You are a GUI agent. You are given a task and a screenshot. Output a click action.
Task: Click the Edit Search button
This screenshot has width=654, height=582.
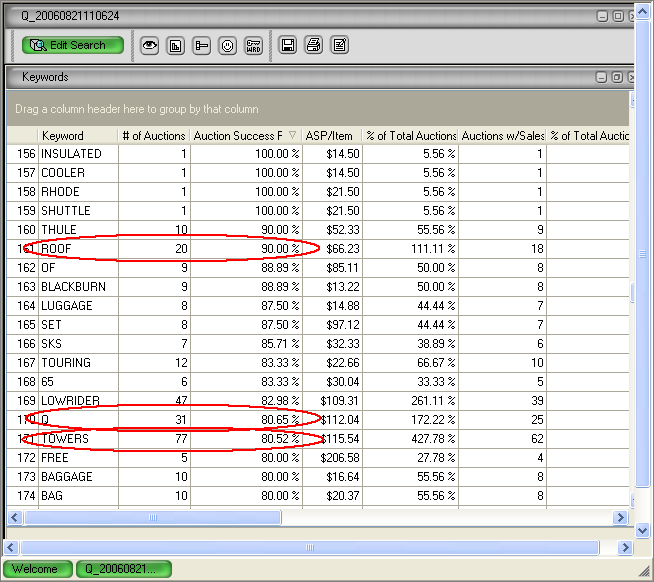(x=72, y=45)
